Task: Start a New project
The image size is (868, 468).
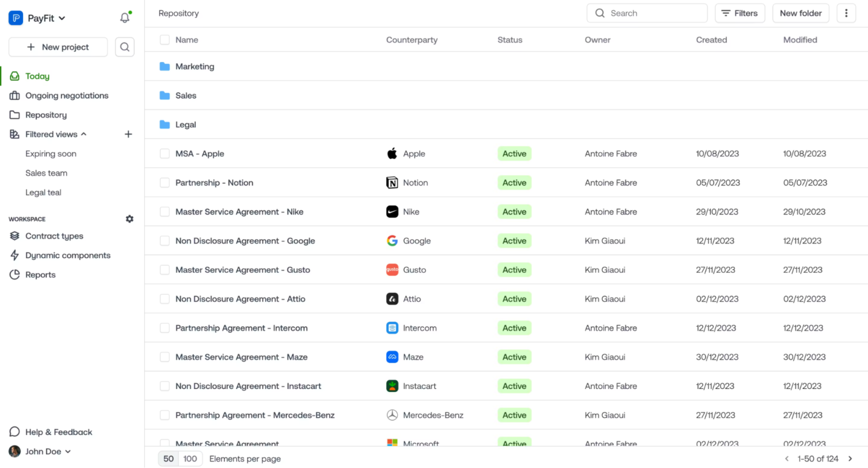Action: (x=57, y=46)
